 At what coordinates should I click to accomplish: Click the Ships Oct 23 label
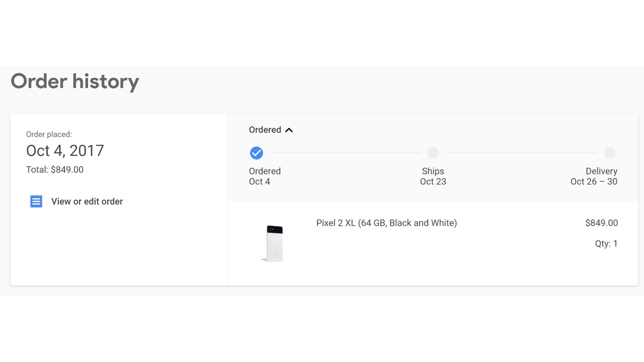tap(433, 176)
